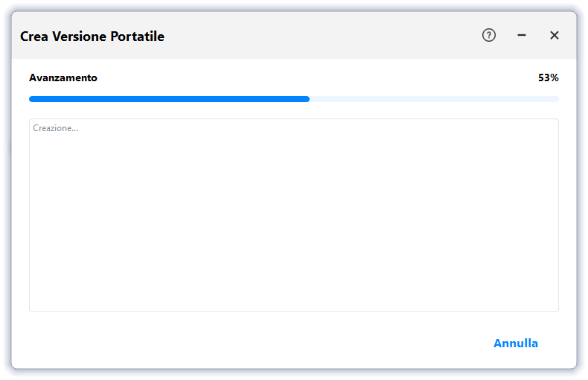The width and height of the screenshot is (588, 380).
Task: Click the bottom-right corner of the log box
Action: (557, 310)
